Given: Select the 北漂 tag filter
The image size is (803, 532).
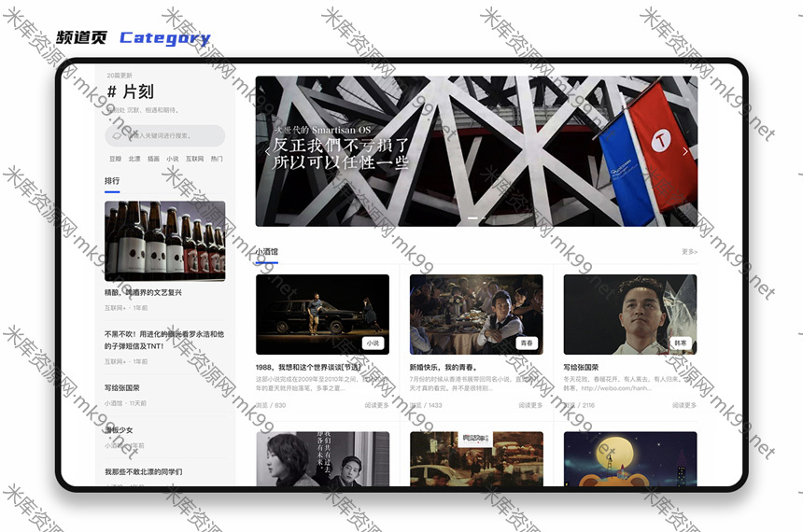Looking at the screenshot, I should [134, 160].
